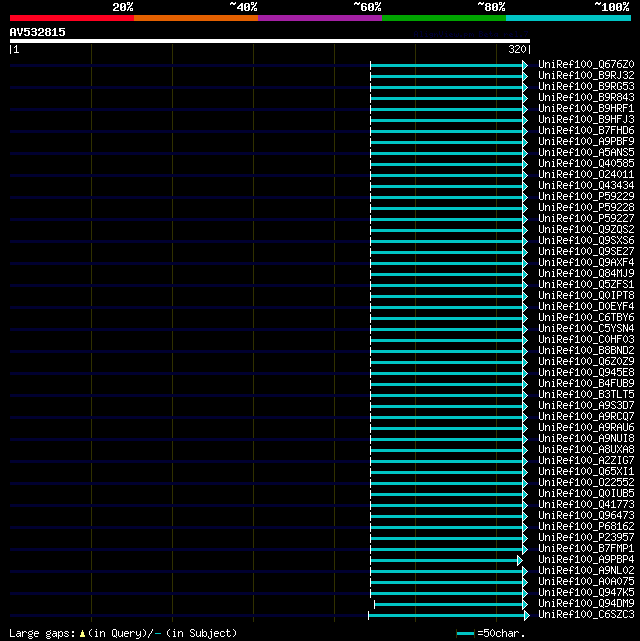Image resolution: width=640 pixels, height=641 pixels.
Task: Select label UniRef100_D0EYF4
Action: pyautogui.click(x=586, y=307)
